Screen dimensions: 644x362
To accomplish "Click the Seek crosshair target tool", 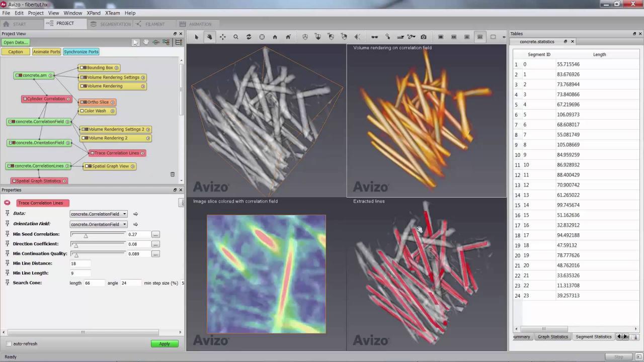I will (262, 37).
